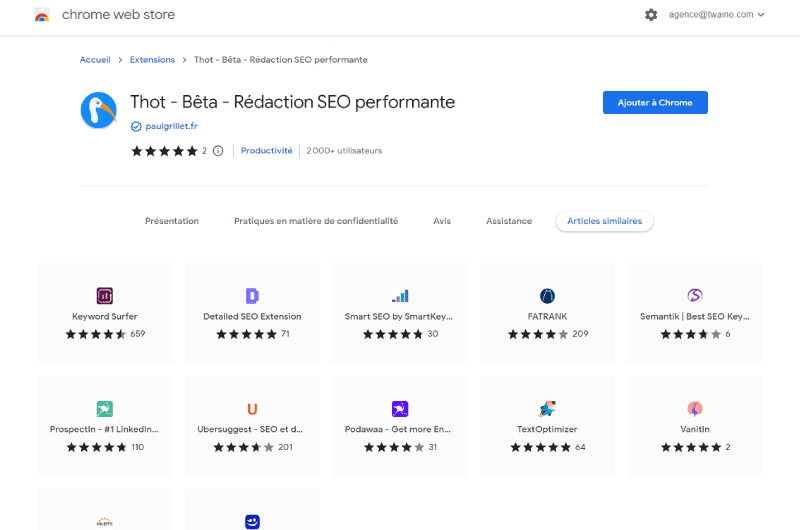Image resolution: width=800 pixels, height=530 pixels.
Task: Click the Thot bird extension logo
Action: pos(98,110)
